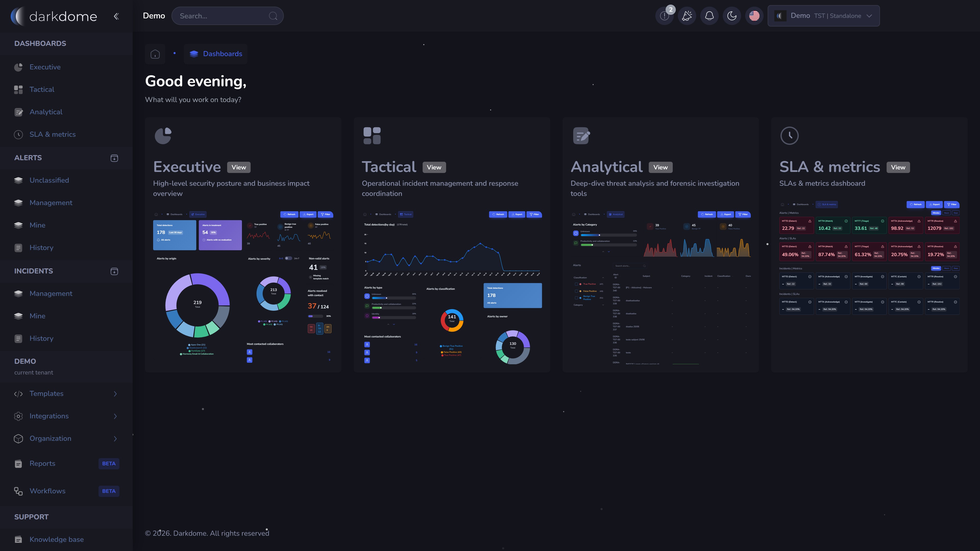
Task: Click View button on Analytical card
Action: click(x=660, y=167)
